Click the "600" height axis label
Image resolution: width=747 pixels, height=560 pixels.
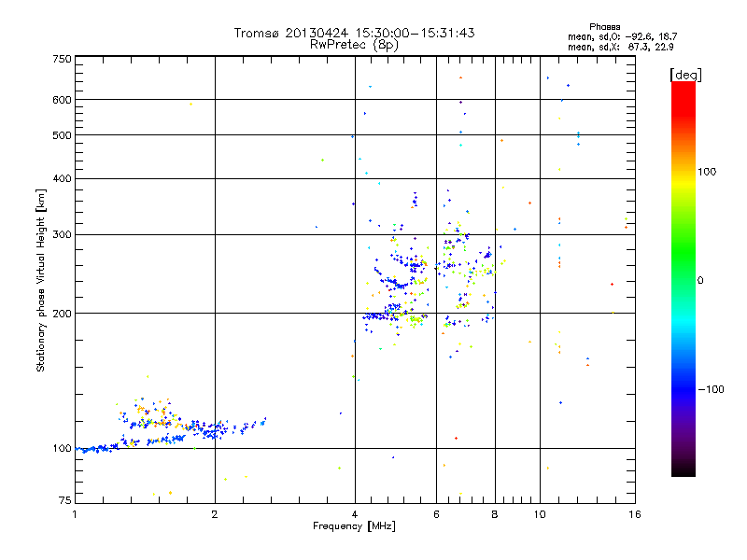click(63, 100)
